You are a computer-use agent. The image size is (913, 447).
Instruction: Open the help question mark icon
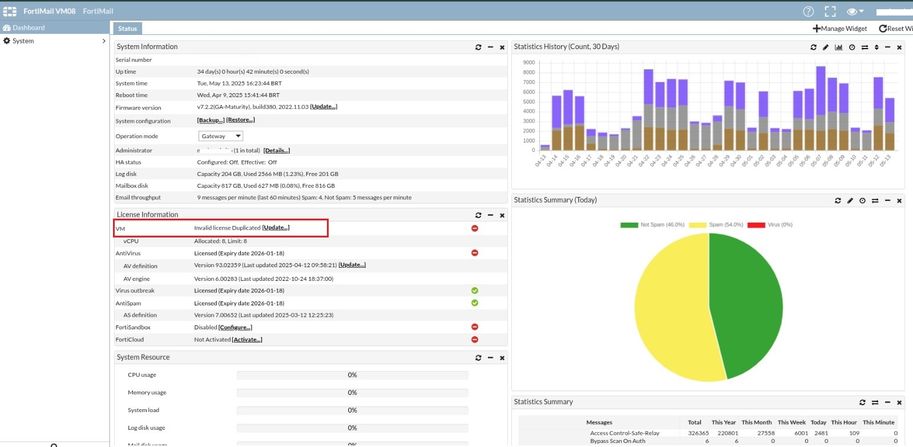tap(808, 10)
